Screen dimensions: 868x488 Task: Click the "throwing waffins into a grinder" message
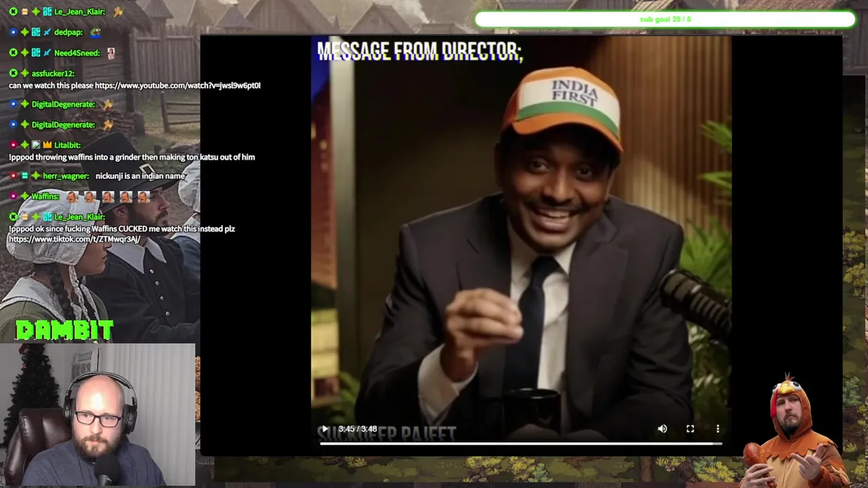[x=132, y=157]
